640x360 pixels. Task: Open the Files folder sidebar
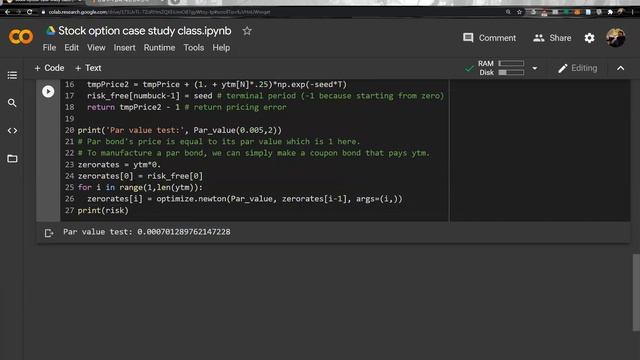(12, 158)
